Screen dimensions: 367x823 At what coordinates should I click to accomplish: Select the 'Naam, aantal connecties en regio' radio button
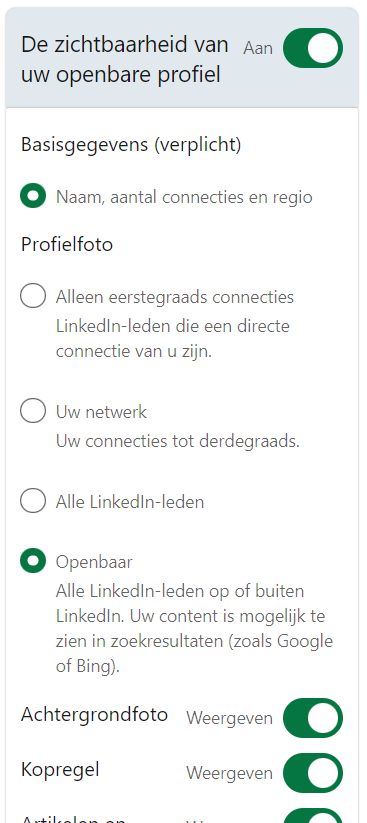click(33, 196)
